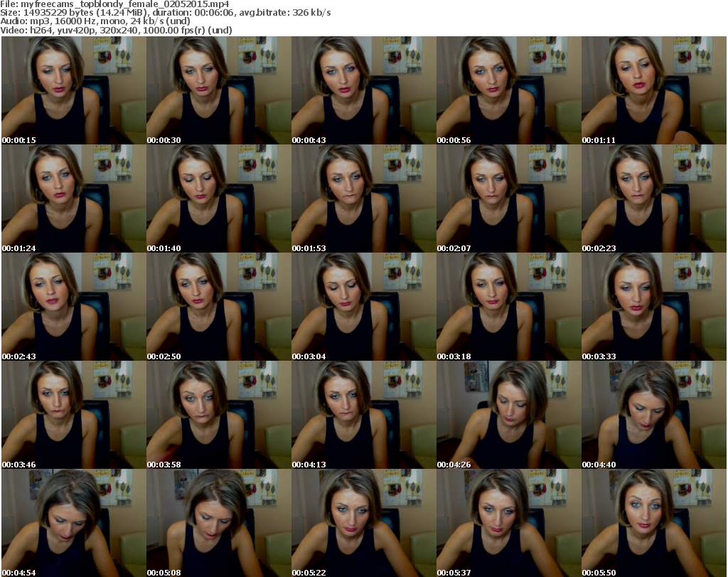Select the thumbnail stamped 00:04:40

click(x=654, y=415)
